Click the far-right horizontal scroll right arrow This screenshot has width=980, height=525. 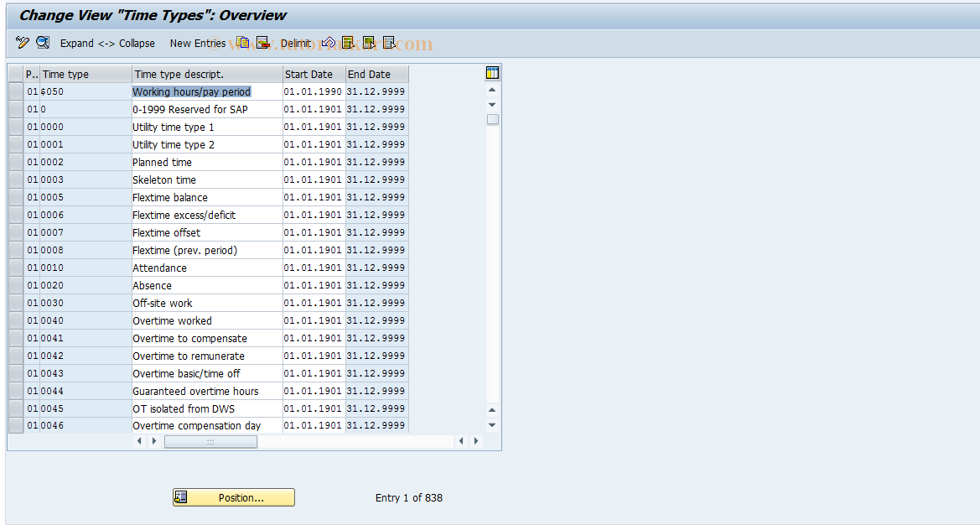476,441
